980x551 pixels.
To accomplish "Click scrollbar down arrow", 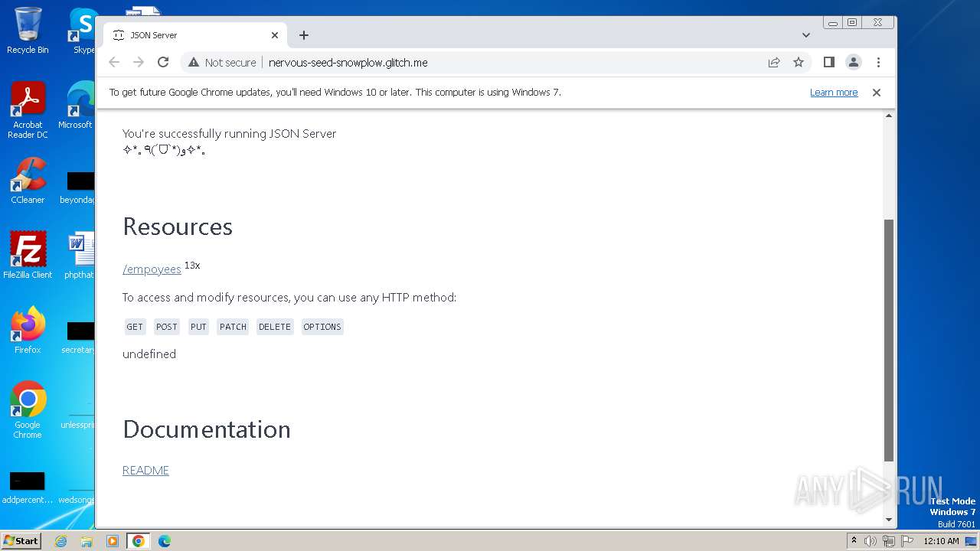I will click(x=889, y=520).
